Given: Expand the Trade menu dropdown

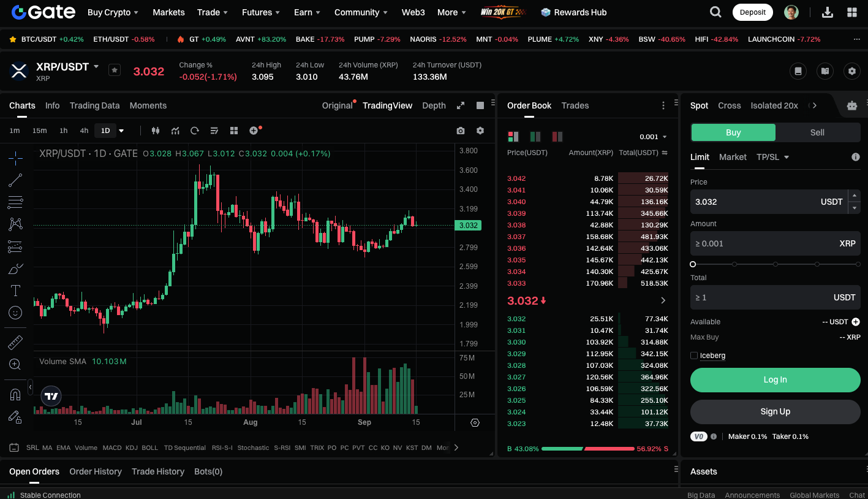Looking at the screenshot, I should pos(213,12).
